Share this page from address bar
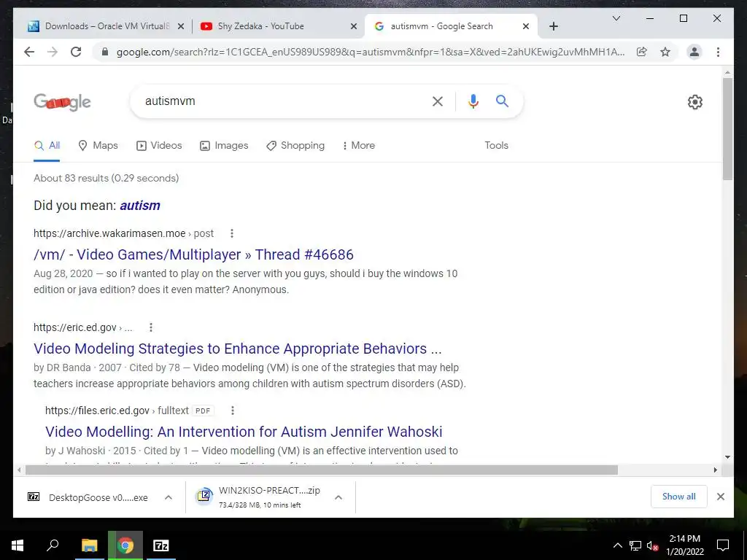Image resolution: width=747 pixels, height=560 pixels. coord(642,52)
